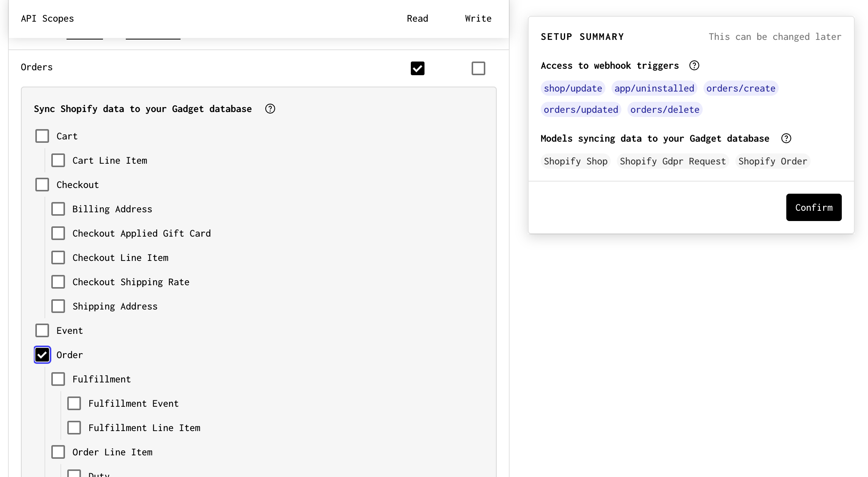Uncheck the Orders Read scope checkbox

pyautogui.click(x=418, y=68)
